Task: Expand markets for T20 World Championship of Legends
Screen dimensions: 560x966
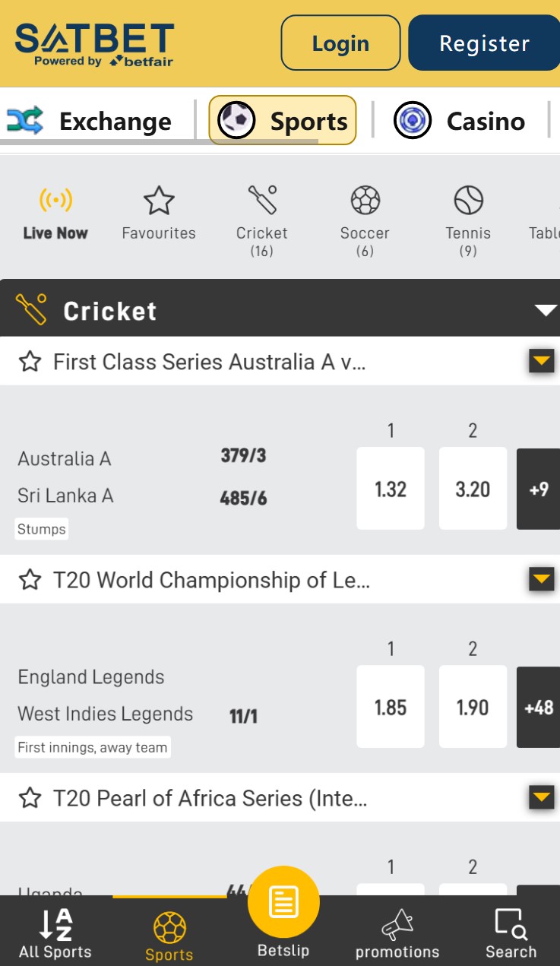Action: pyautogui.click(x=541, y=579)
